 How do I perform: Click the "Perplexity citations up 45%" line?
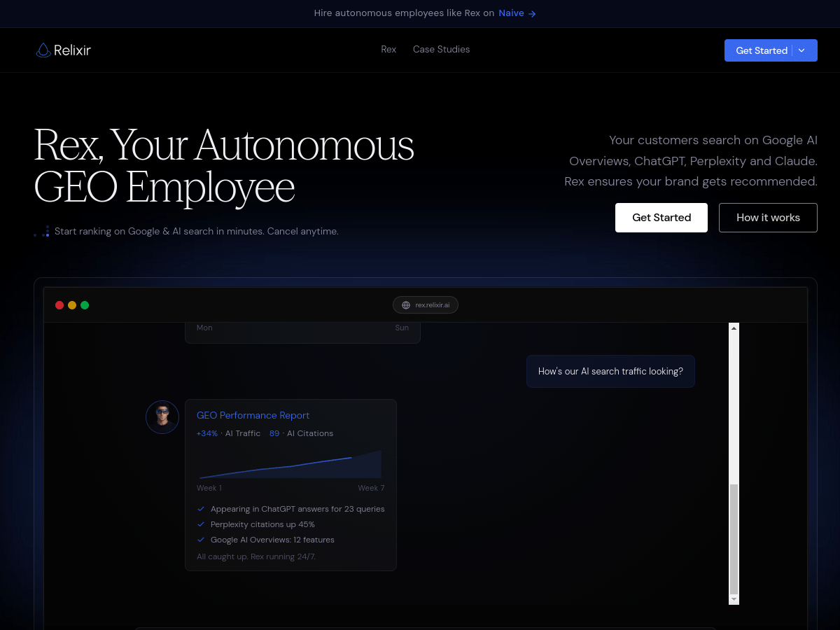coord(262,524)
